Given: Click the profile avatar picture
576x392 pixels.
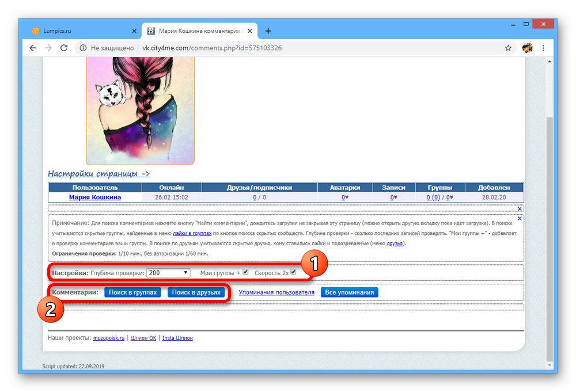Looking at the screenshot, I should pos(140,111).
